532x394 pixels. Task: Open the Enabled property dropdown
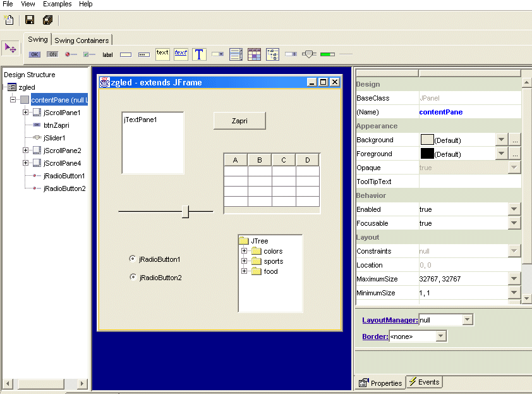click(514, 209)
